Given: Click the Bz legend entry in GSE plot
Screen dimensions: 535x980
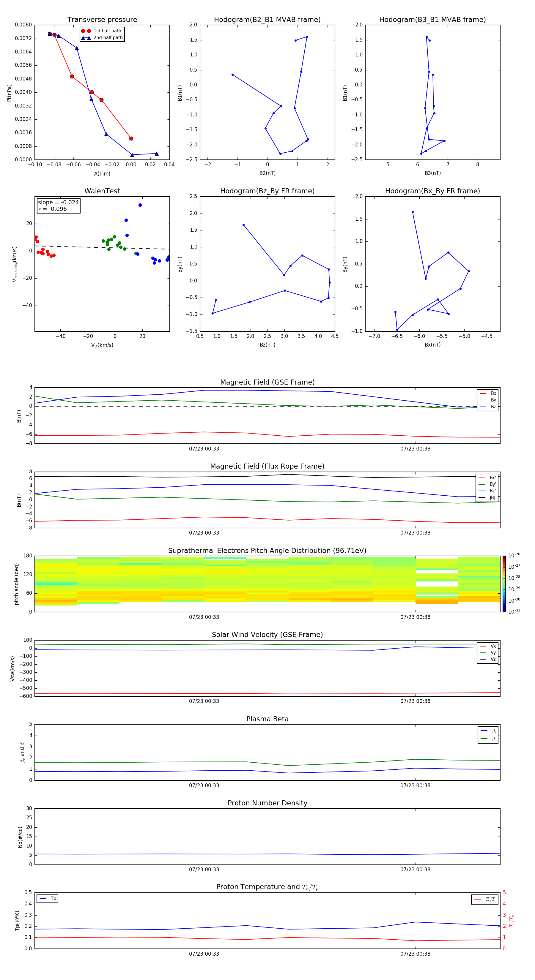Looking at the screenshot, I should click(x=488, y=407).
